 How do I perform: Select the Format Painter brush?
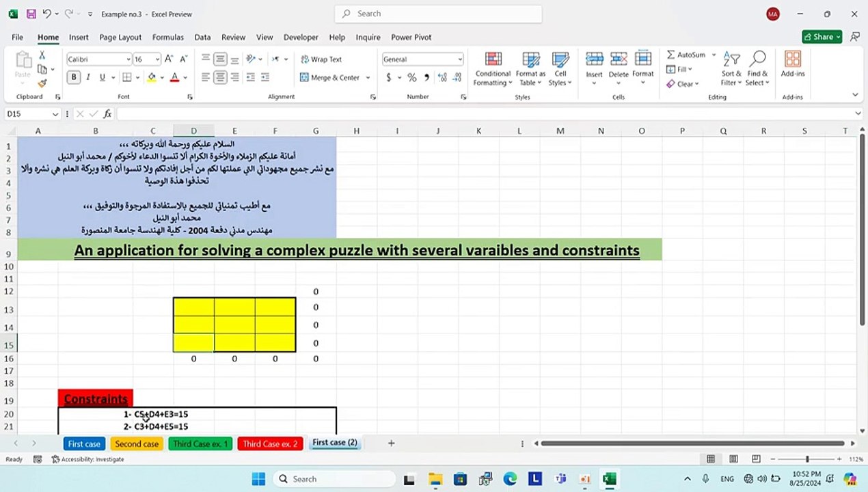42,83
